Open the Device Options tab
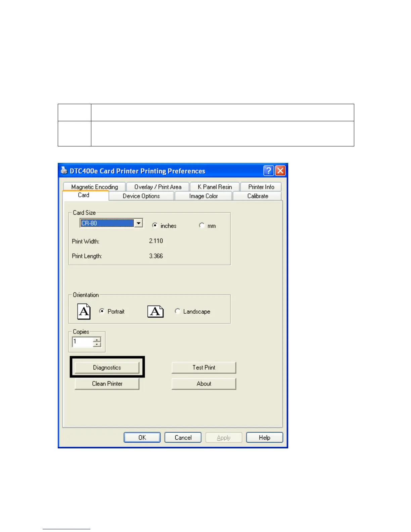Image resolution: width=411 pixels, height=532 pixels. (x=141, y=196)
